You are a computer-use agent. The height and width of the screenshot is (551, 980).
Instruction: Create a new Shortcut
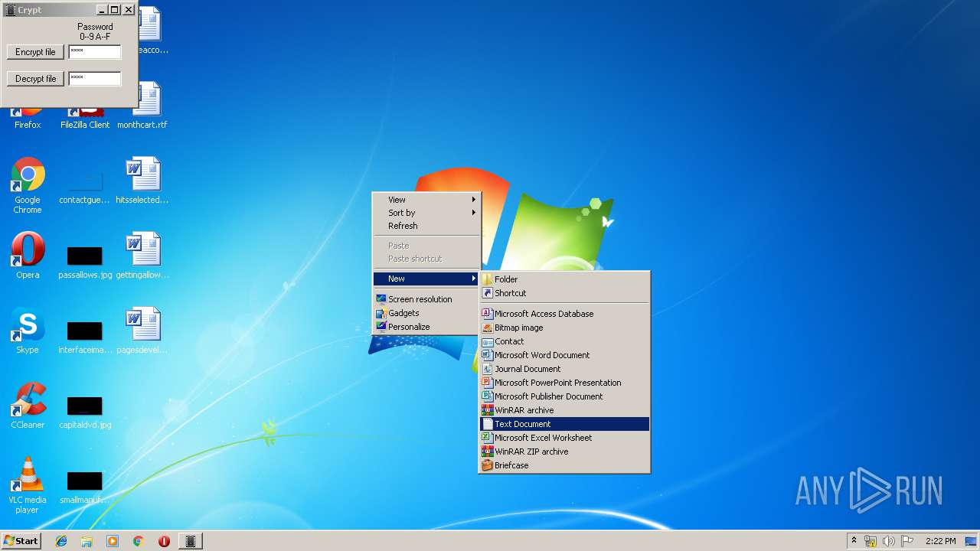tap(564, 293)
